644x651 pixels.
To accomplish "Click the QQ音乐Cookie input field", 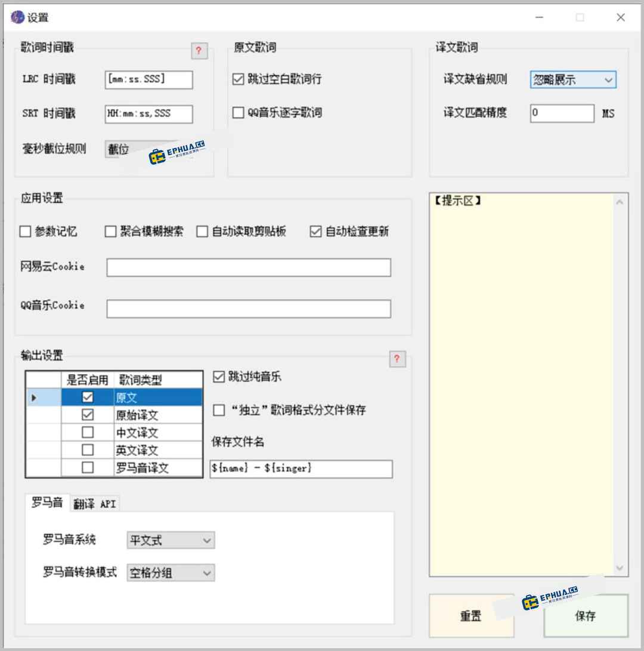I will tap(249, 309).
